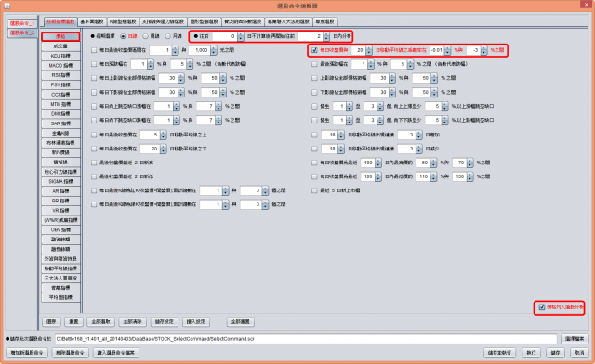
Task: Click the 選擇檔案 button beside the path field
Action: (x=575, y=339)
